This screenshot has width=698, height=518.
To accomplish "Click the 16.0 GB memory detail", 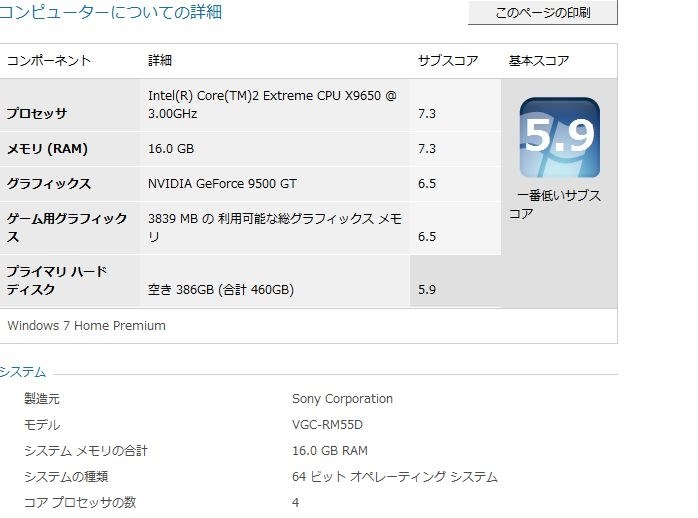I will click(171, 149).
